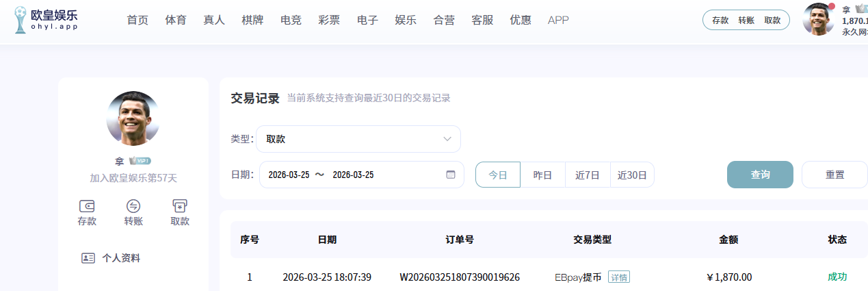
Task: Click the VIP badge under the sidebar avatar
Action: coord(140,161)
